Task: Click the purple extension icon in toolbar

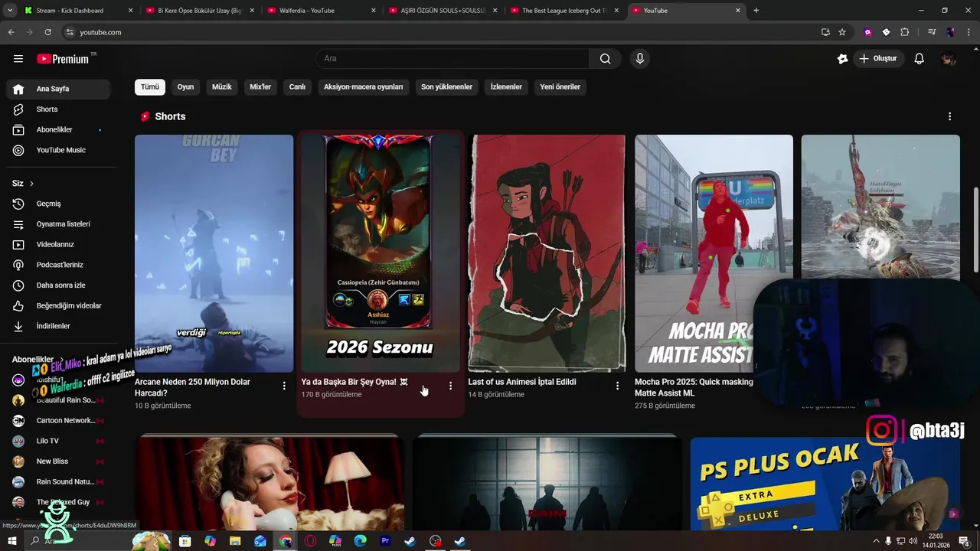Action: click(867, 32)
